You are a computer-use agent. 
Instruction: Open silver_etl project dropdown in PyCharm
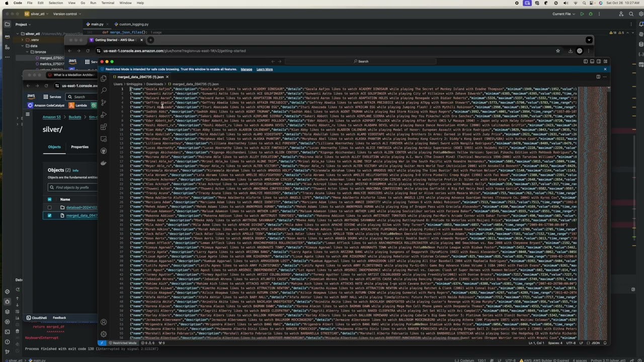pos(36,14)
